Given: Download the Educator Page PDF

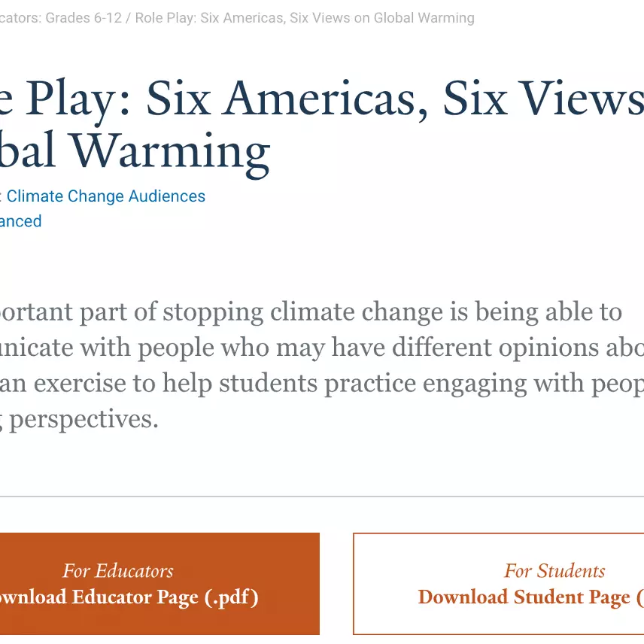Looking at the screenshot, I should tap(128, 597).
